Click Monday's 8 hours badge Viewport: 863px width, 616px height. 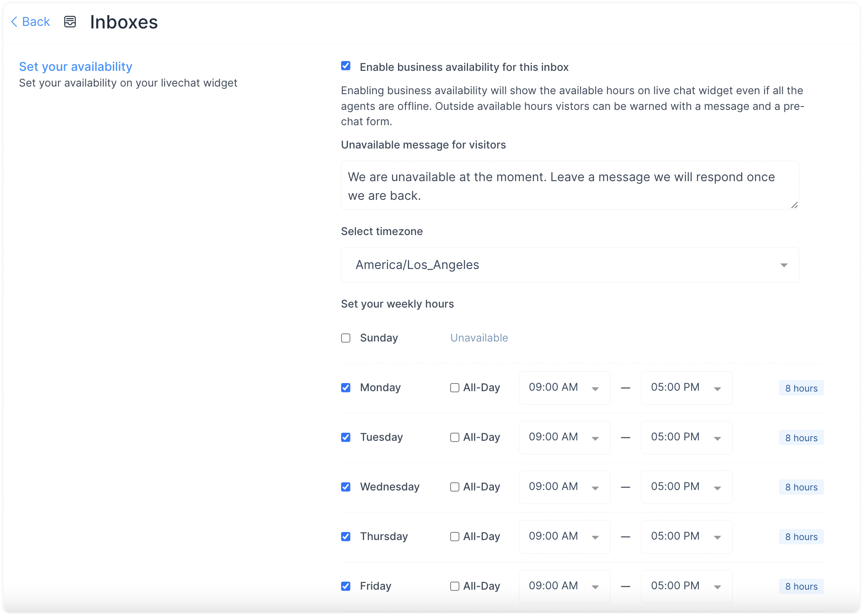pos(801,388)
